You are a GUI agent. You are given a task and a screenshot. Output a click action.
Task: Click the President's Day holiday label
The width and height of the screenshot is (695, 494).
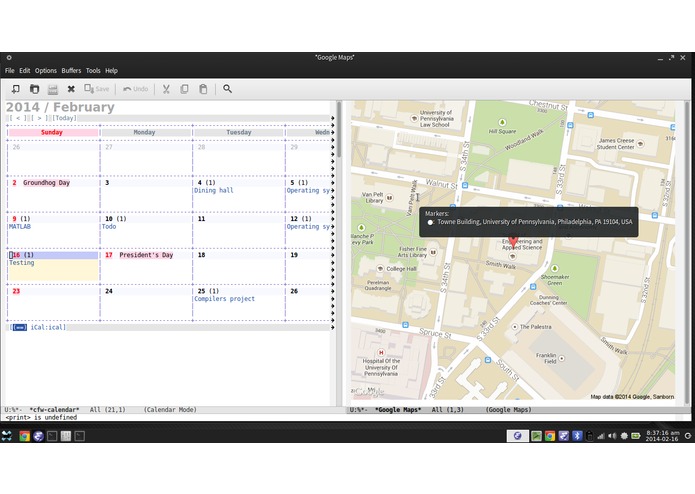(x=146, y=255)
